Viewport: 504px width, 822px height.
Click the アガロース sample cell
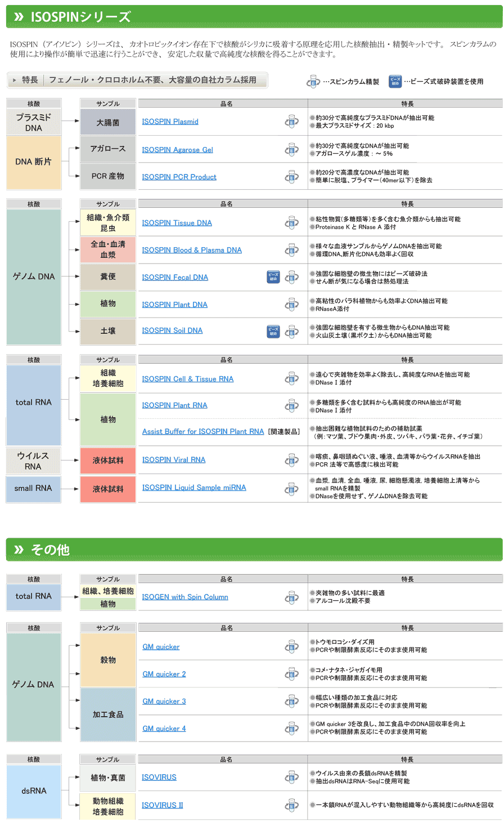point(108,149)
